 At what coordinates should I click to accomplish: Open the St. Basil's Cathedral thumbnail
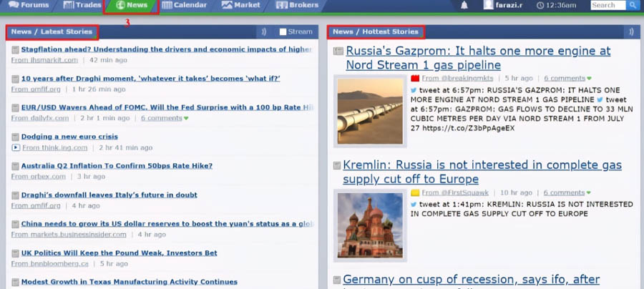pos(370,225)
